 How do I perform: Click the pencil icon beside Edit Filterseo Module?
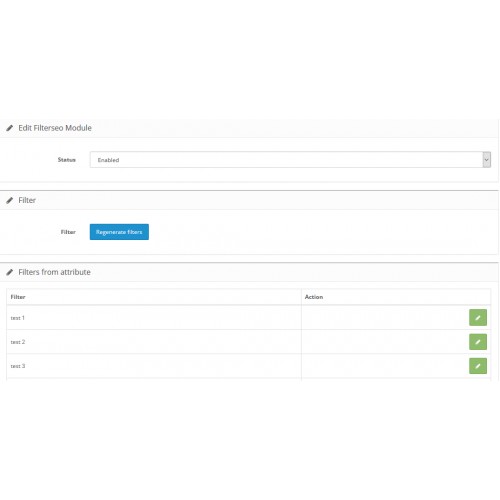pos(10,128)
